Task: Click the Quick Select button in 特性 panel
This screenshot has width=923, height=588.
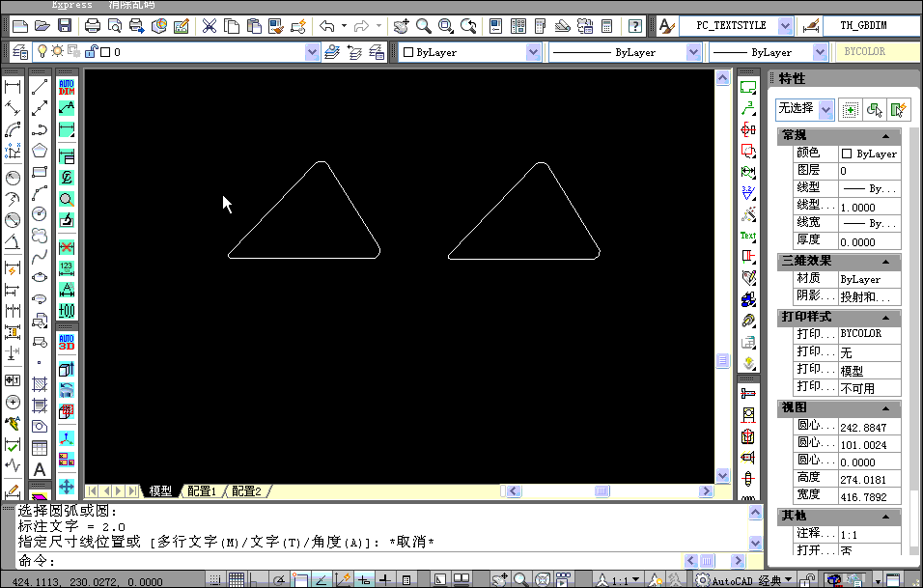Action: (x=898, y=109)
